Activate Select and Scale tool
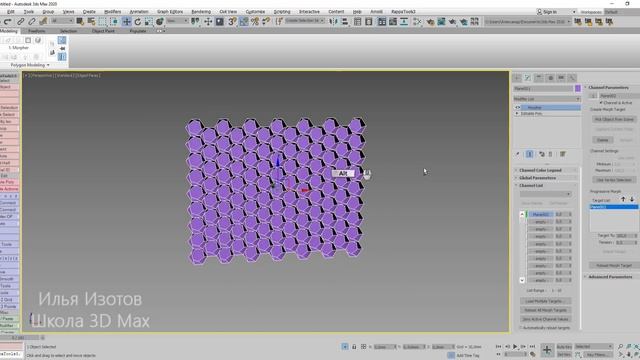Image resolution: width=640 pixels, height=360 pixels. coord(149,22)
